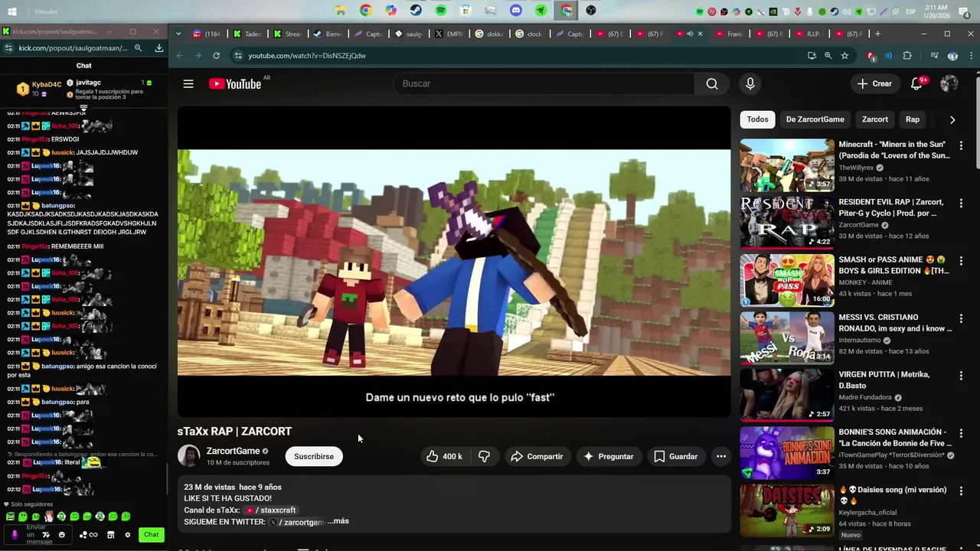Dislike the sTaXx RAP video
This screenshot has width=980, height=551.
pyautogui.click(x=484, y=456)
